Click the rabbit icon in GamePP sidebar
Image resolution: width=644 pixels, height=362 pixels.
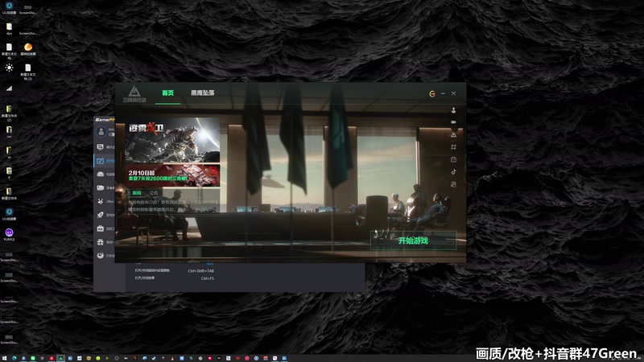click(100, 202)
